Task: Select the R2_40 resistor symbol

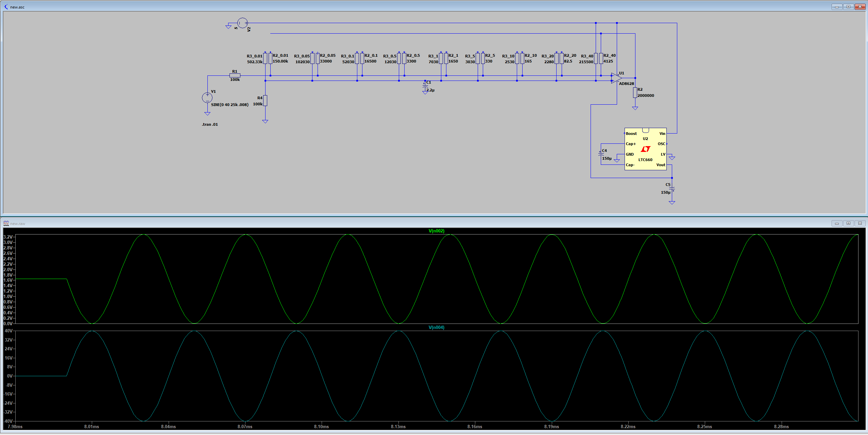Action: (x=601, y=58)
